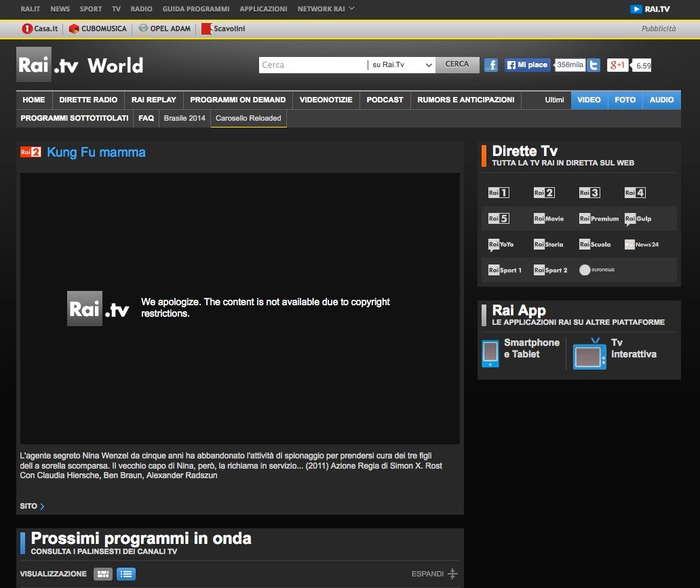
Task: Click the NEWS link in top bar
Action: point(60,9)
